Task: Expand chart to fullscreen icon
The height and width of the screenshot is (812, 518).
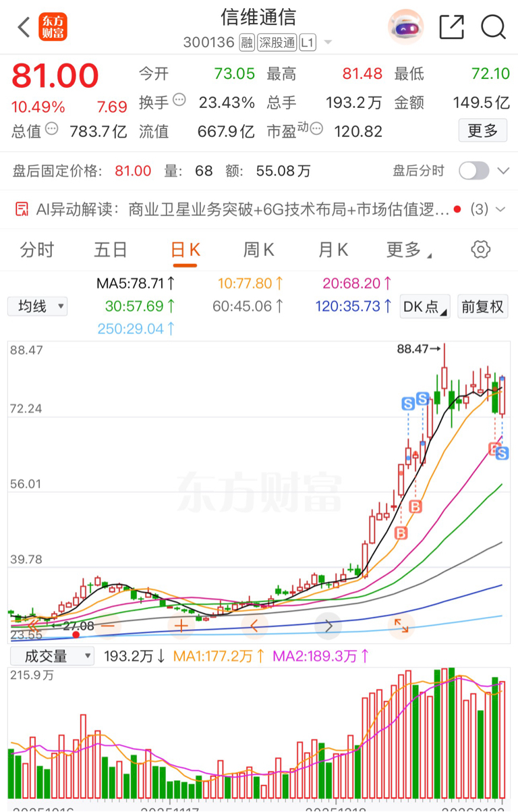Action: click(x=401, y=626)
